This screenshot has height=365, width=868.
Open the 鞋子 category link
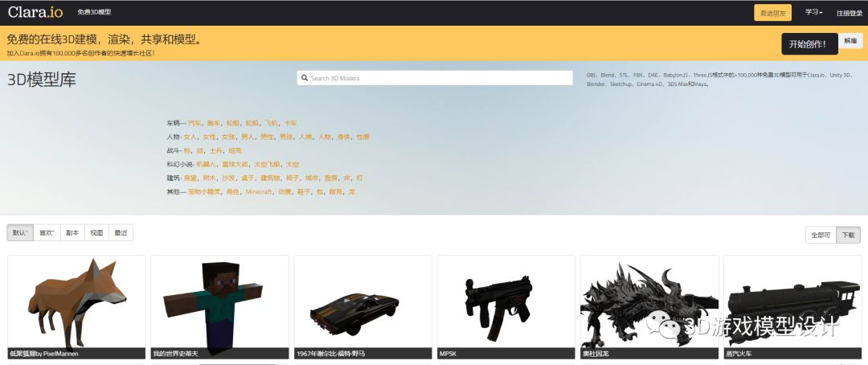pyautogui.click(x=304, y=192)
